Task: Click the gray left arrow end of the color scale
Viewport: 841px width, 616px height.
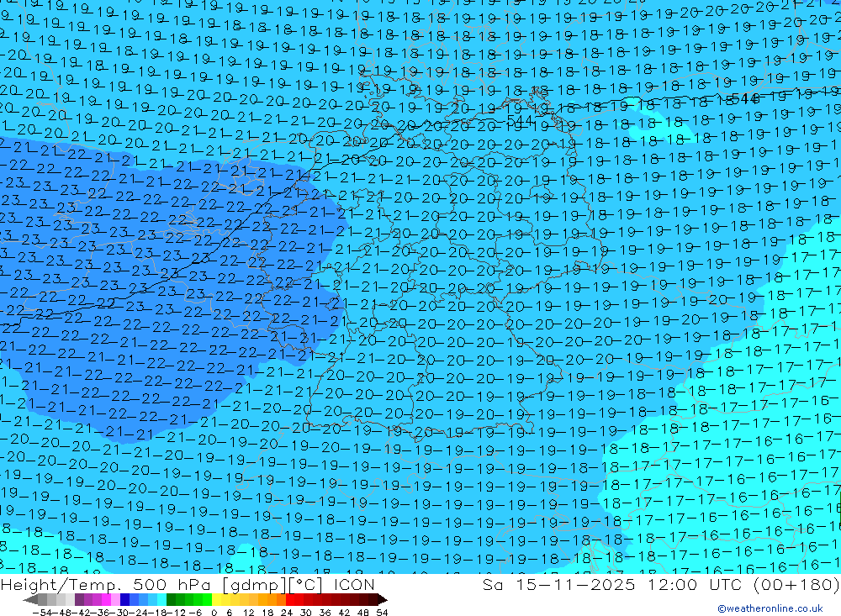Action: 30,599
